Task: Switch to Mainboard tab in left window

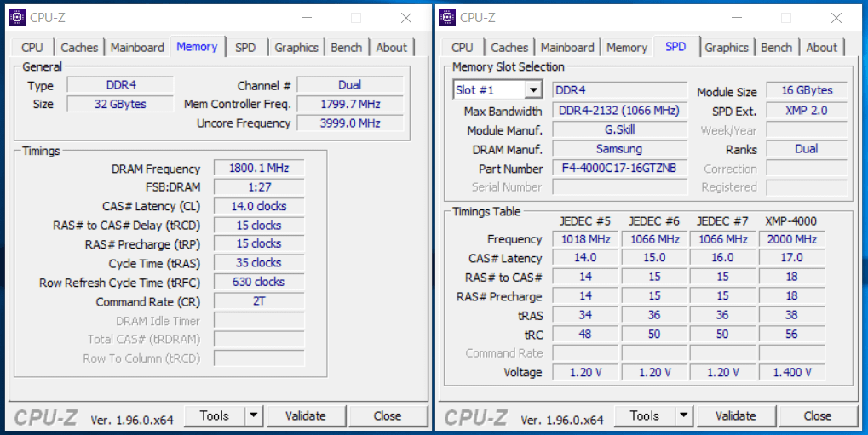Action: [137, 48]
